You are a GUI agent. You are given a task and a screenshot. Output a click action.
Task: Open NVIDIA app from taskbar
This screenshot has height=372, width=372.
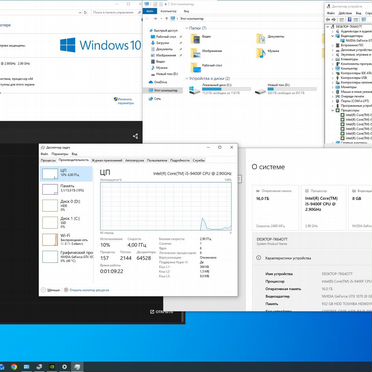click(52, 367)
